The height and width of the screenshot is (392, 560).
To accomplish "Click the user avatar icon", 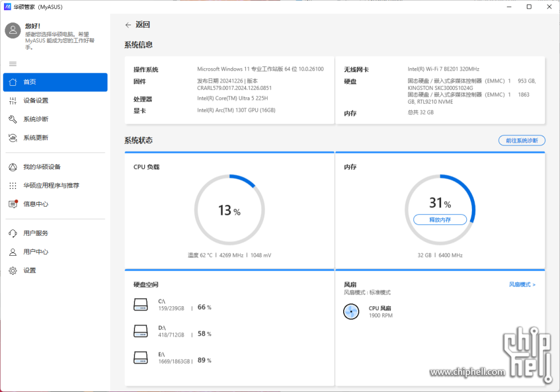I will click(x=13, y=30).
